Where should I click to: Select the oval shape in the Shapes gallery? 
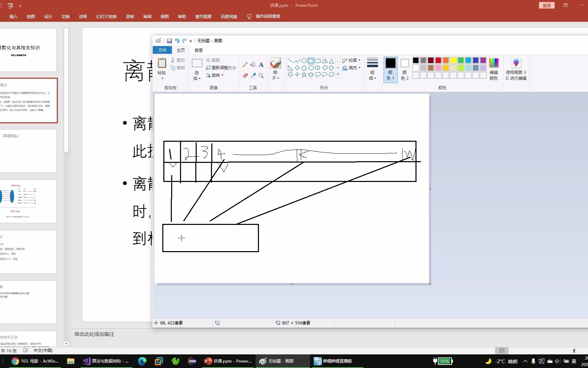tap(304, 61)
